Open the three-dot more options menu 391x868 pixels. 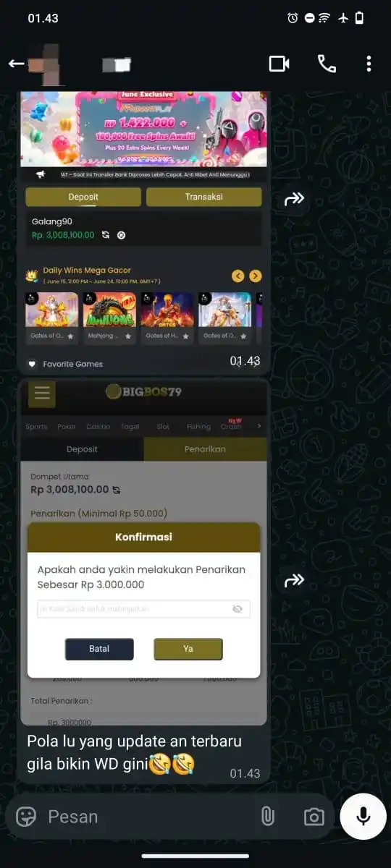pos(369,64)
